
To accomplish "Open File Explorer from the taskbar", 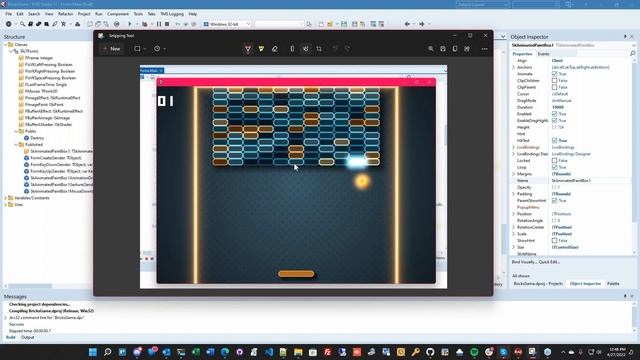I will (x=298, y=352).
